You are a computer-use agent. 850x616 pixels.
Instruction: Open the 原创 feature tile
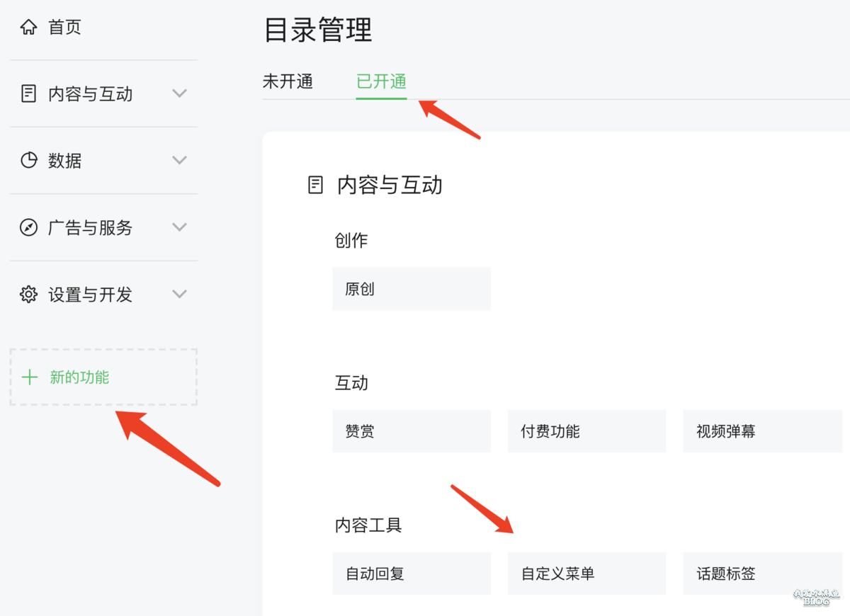click(x=412, y=289)
